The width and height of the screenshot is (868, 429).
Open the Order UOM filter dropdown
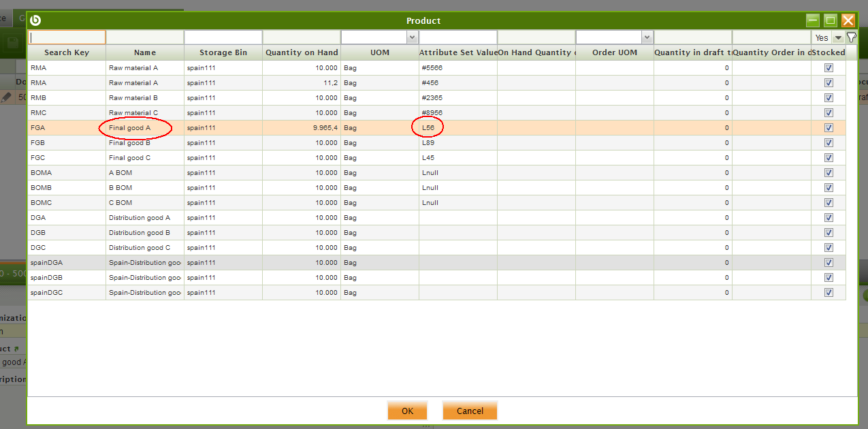point(647,37)
